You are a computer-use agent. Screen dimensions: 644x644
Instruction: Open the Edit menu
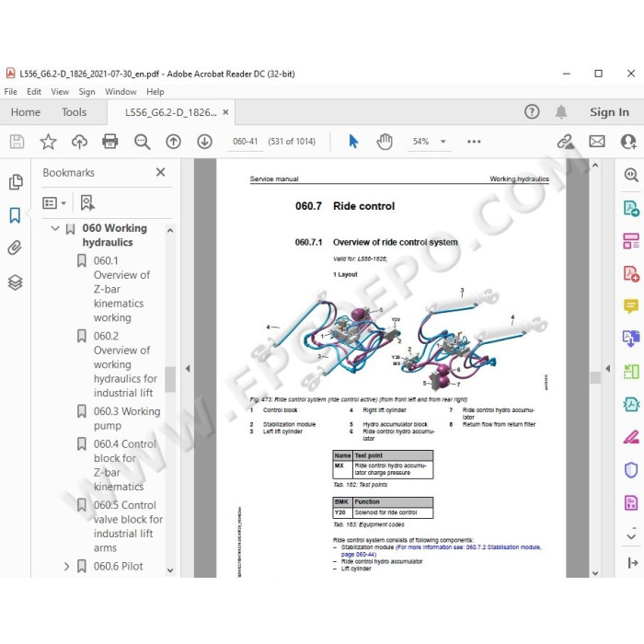[34, 92]
